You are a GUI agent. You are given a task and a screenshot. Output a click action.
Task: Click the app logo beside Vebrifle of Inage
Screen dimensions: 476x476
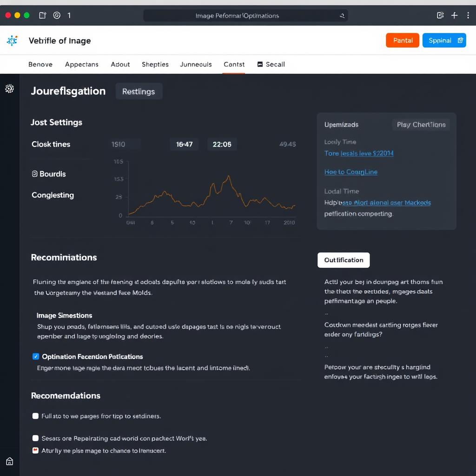coord(12,40)
